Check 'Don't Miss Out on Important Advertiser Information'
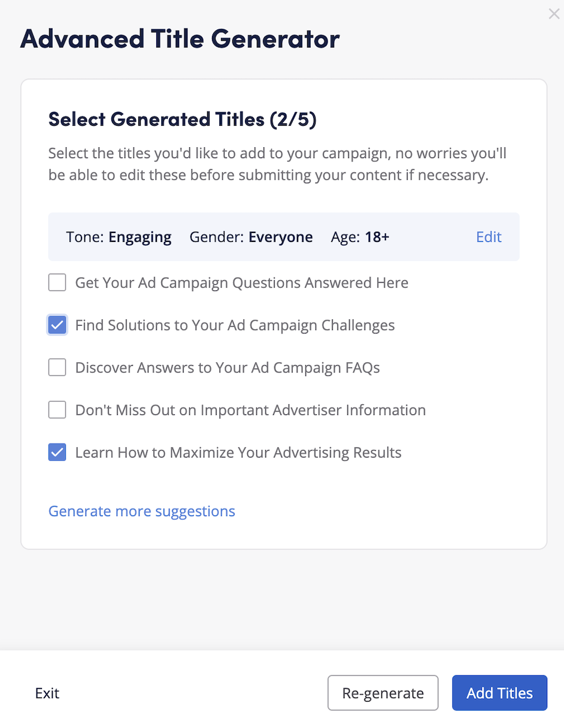Screen dimensions: 564x728 coord(57,410)
